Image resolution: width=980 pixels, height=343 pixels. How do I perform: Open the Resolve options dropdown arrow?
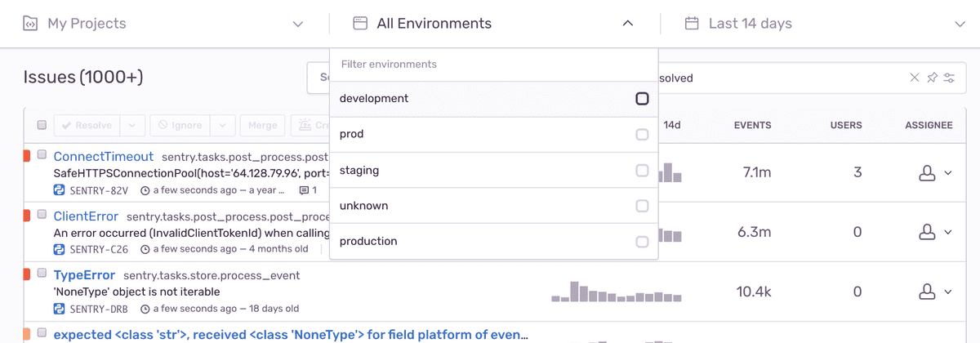tap(133, 126)
